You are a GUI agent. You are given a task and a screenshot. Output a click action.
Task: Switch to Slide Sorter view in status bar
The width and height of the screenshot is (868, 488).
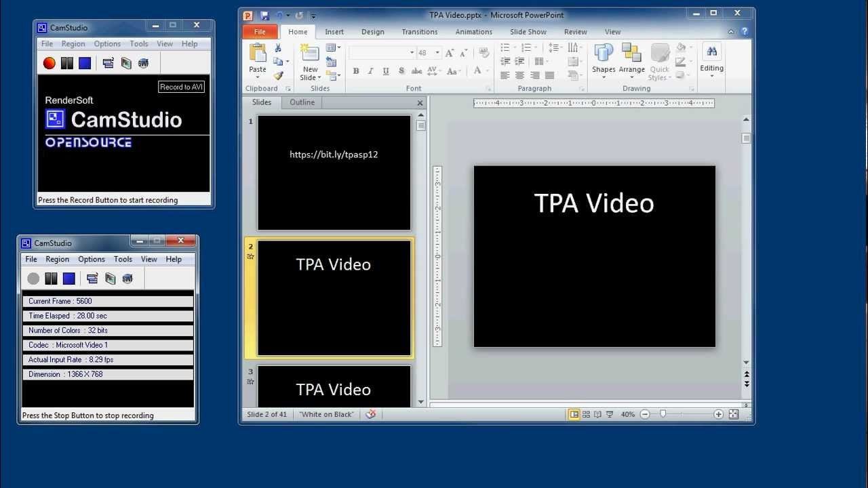587,414
